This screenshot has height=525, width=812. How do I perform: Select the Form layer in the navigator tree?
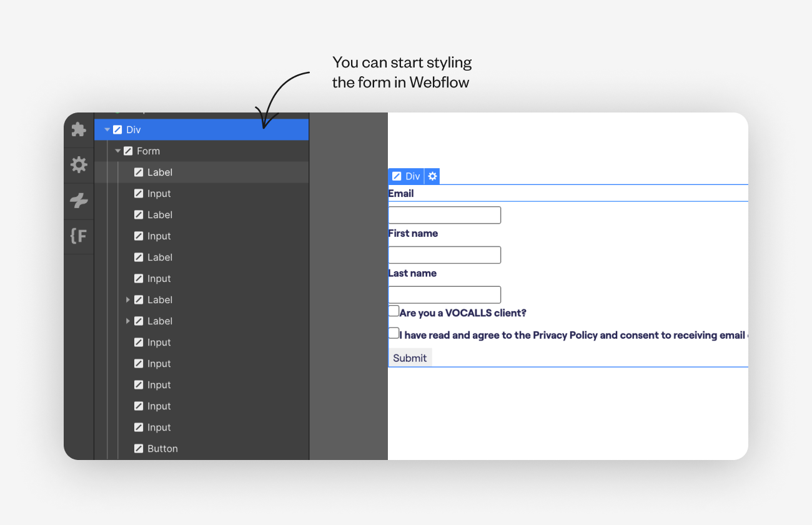click(x=149, y=151)
